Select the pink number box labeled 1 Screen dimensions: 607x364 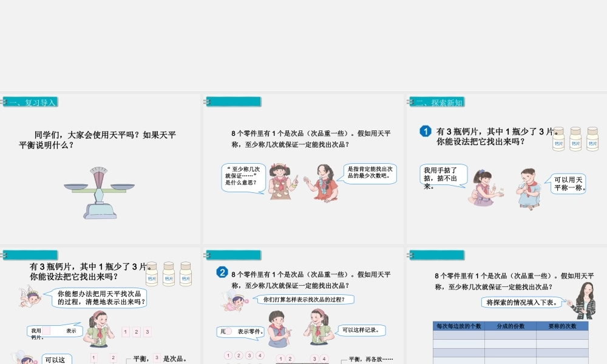coord(125,332)
